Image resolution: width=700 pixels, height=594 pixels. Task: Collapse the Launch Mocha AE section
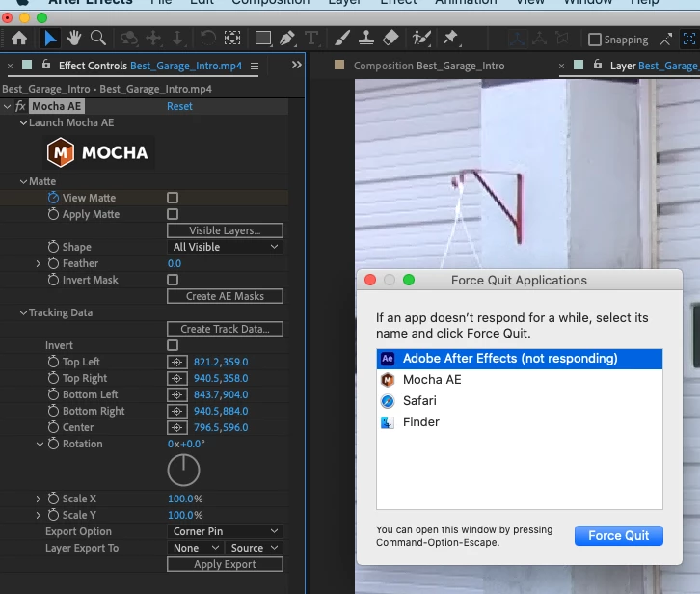coord(23,122)
